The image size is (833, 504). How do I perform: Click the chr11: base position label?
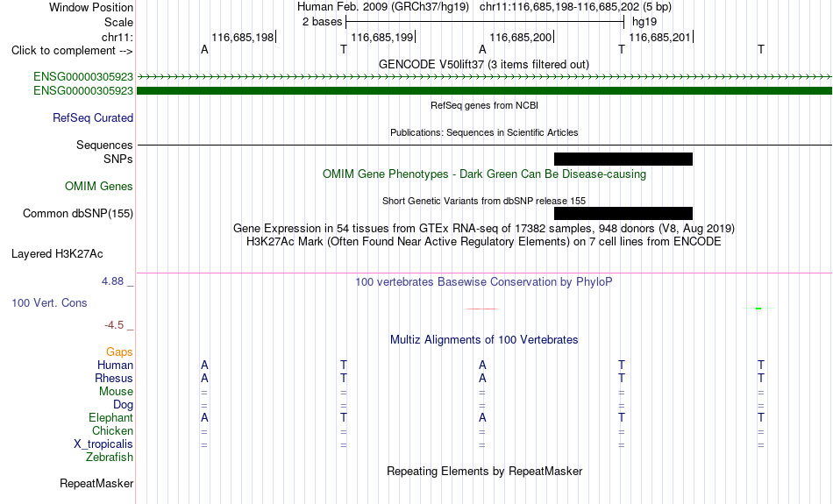click(x=117, y=37)
